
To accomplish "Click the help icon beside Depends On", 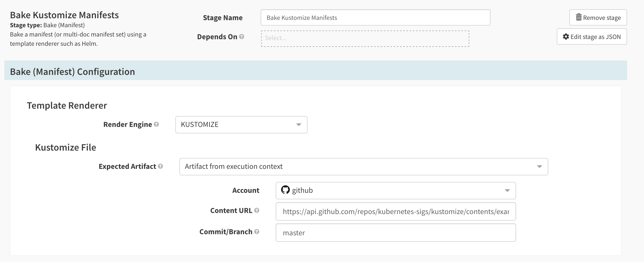I will [241, 36].
